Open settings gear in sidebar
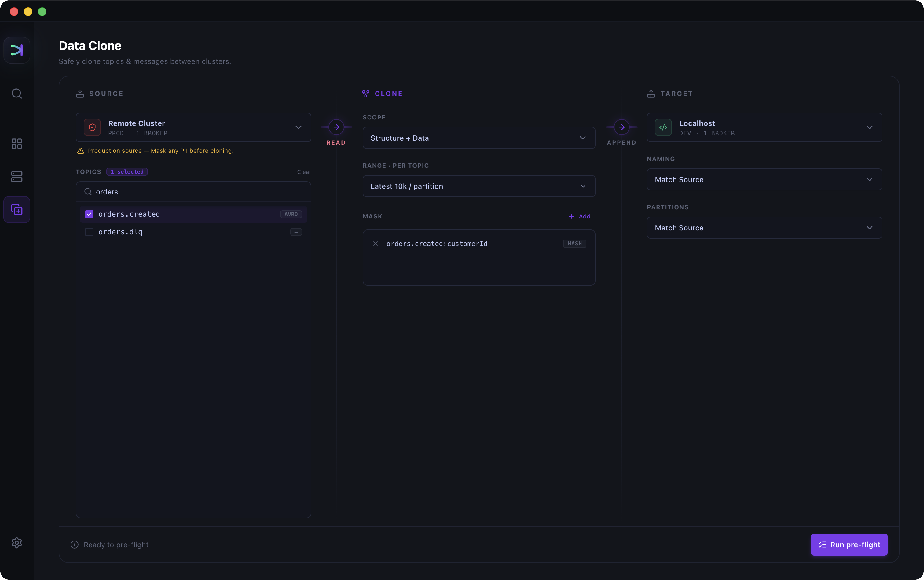This screenshot has width=924, height=580. click(x=16, y=542)
